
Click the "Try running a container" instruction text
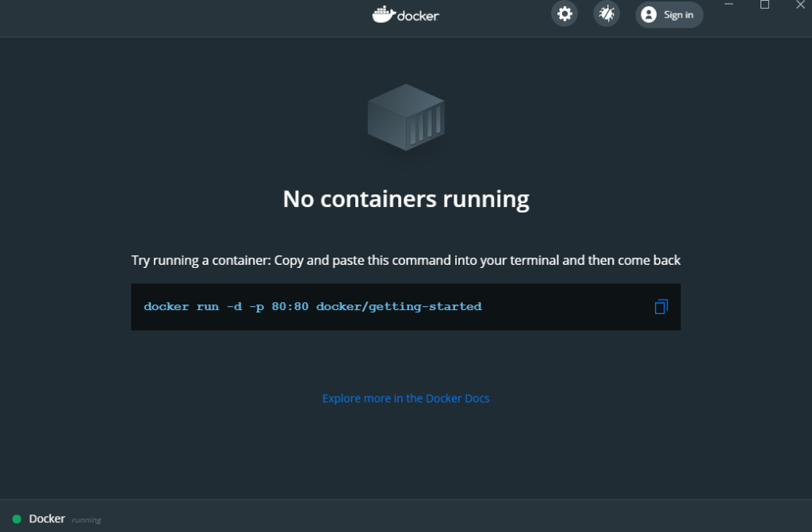405,260
